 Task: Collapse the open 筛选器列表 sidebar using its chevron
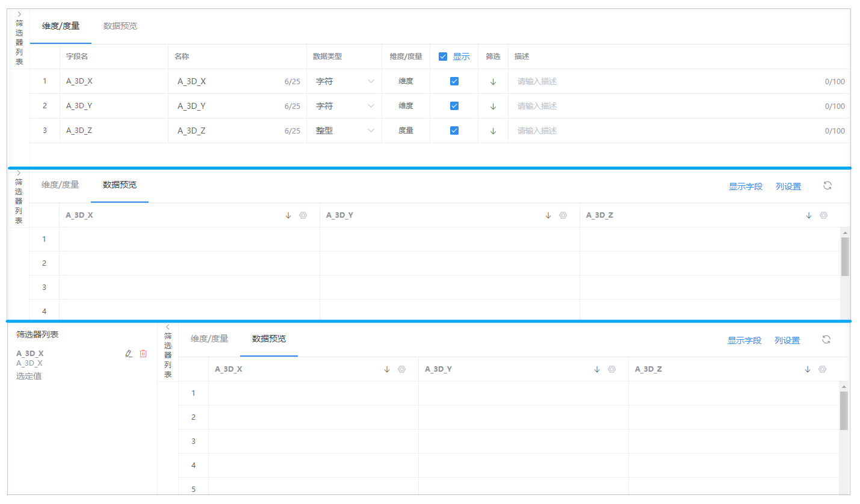click(168, 327)
